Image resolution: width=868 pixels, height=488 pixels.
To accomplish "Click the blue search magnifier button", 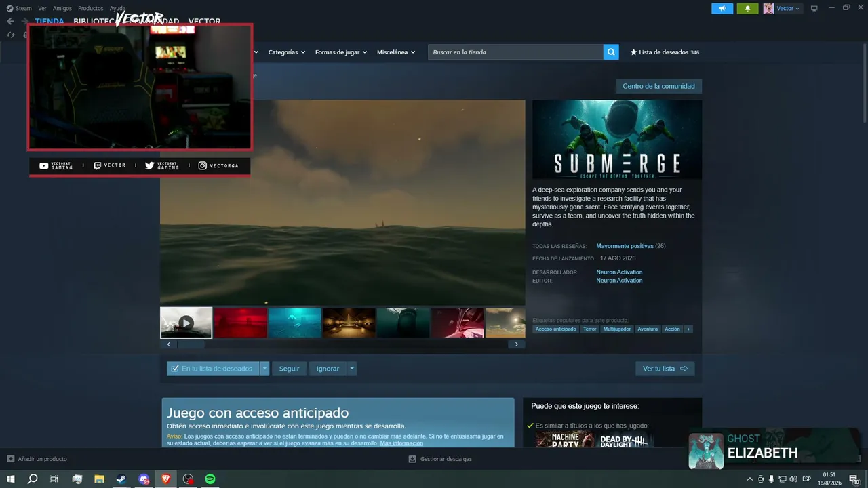I will click(611, 52).
